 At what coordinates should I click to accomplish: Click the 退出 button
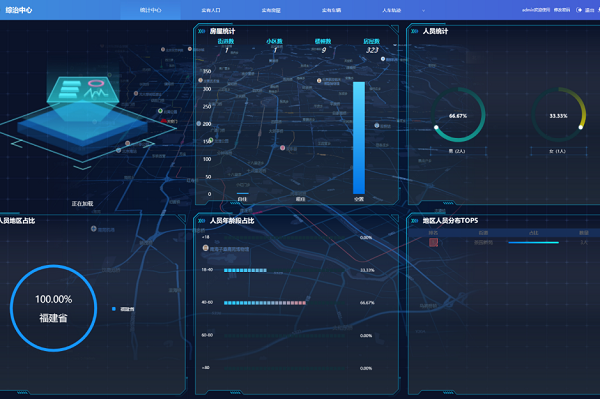point(589,10)
